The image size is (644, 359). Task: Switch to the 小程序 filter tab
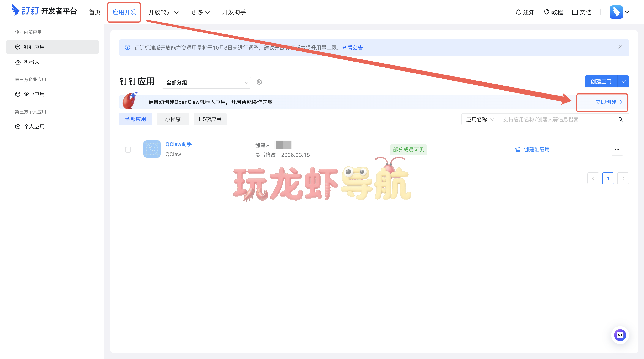point(173,119)
